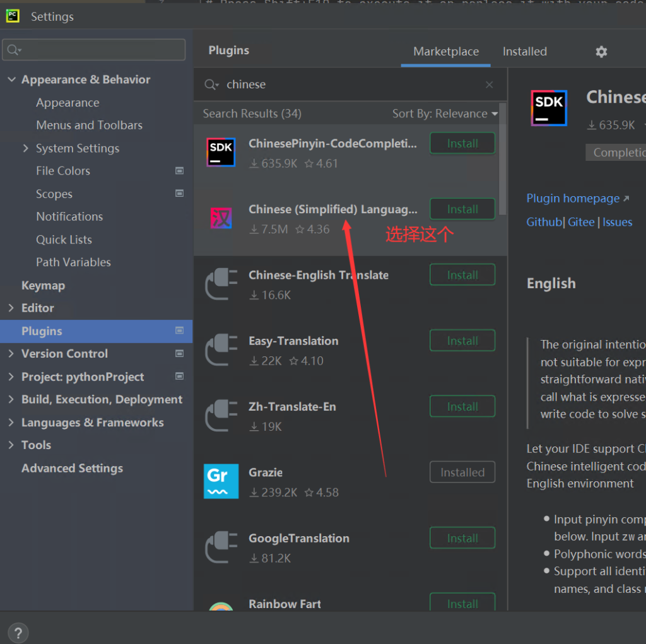Click the Zh-Translate-En plugin icon

point(221,416)
